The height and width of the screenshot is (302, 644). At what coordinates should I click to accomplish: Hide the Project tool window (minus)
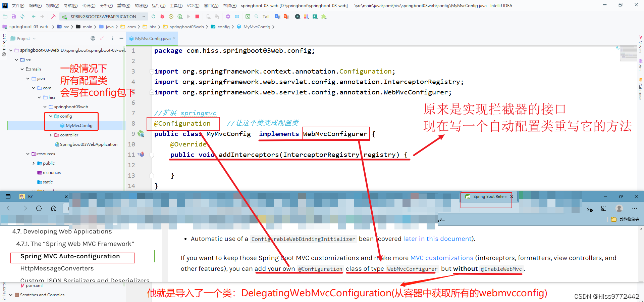(121, 38)
